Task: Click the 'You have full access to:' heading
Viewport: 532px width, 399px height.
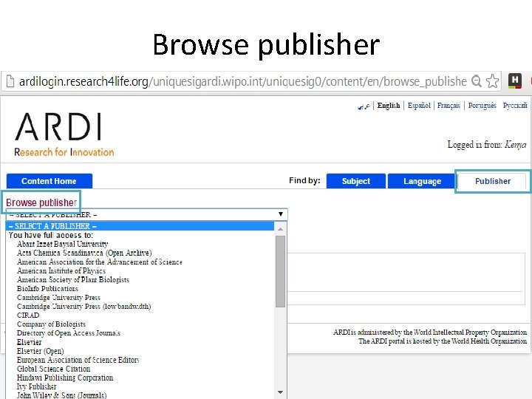Action: coord(50,235)
